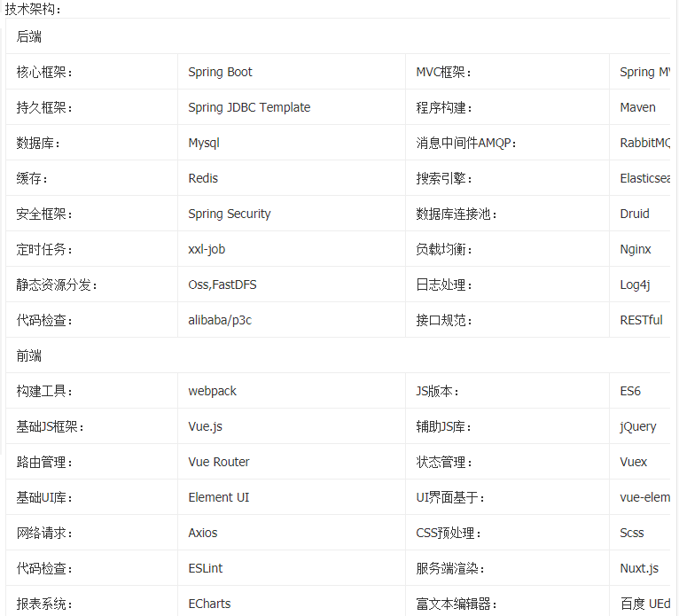The width and height of the screenshot is (679, 616).
Task: Click the 辅助JS库 label
Action: 443,427
